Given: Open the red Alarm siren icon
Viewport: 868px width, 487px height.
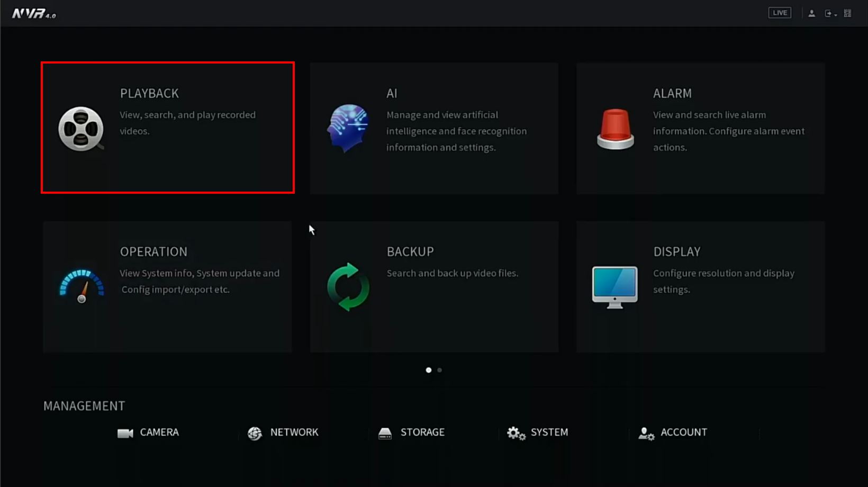Looking at the screenshot, I should 615,129.
